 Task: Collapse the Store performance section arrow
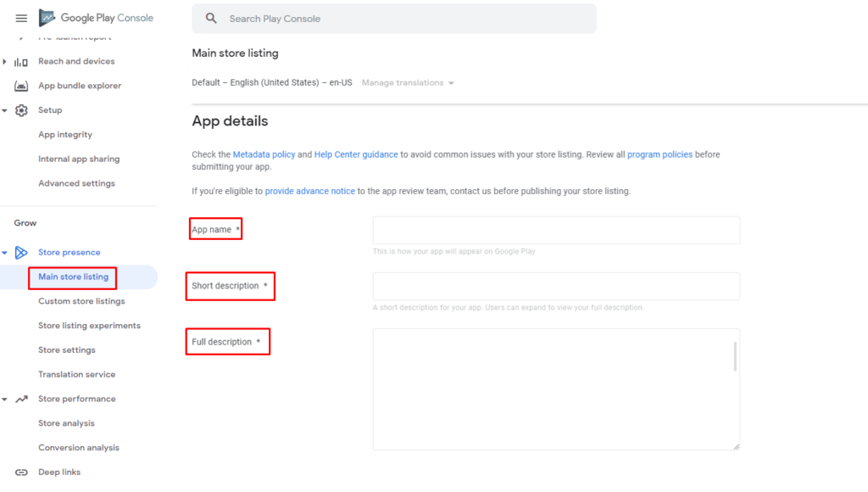click(4, 399)
